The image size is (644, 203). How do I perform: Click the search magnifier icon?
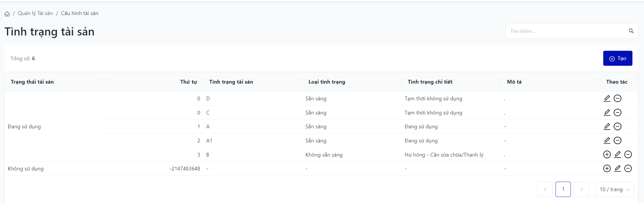631,31
